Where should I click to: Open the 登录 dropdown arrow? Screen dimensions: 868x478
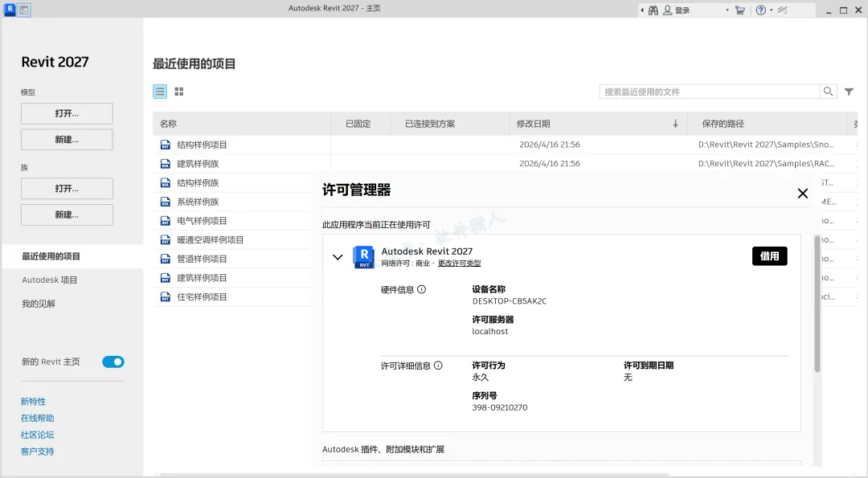(x=727, y=10)
